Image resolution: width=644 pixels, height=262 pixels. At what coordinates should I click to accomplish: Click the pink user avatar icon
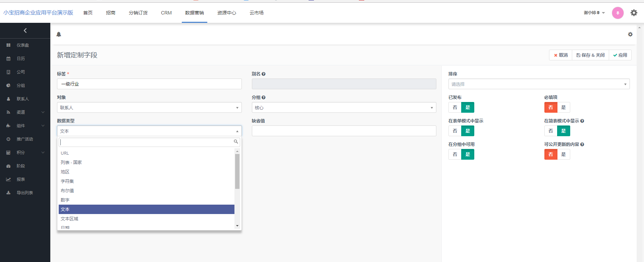pos(618,13)
